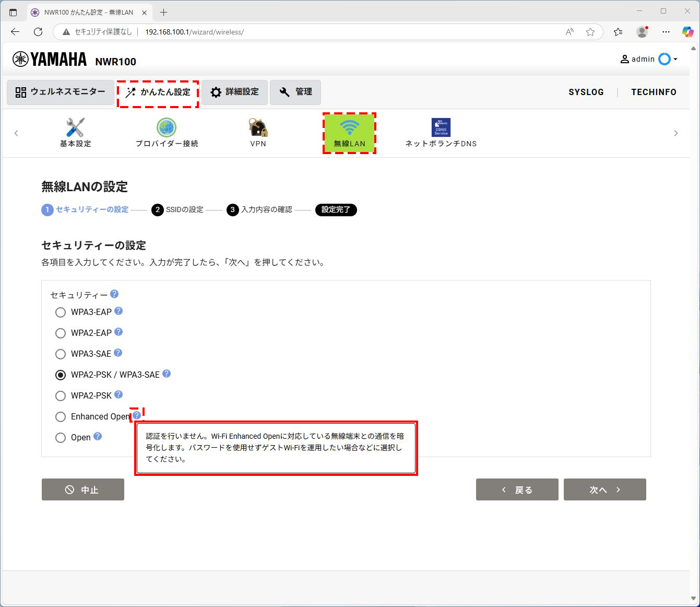
Task: Open the VPN padlock icon
Action: (x=258, y=127)
